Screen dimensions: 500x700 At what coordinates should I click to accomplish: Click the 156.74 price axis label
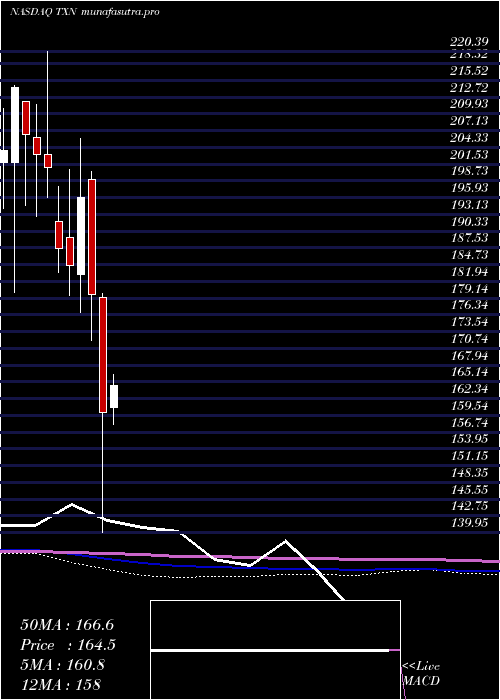click(x=469, y=422)
